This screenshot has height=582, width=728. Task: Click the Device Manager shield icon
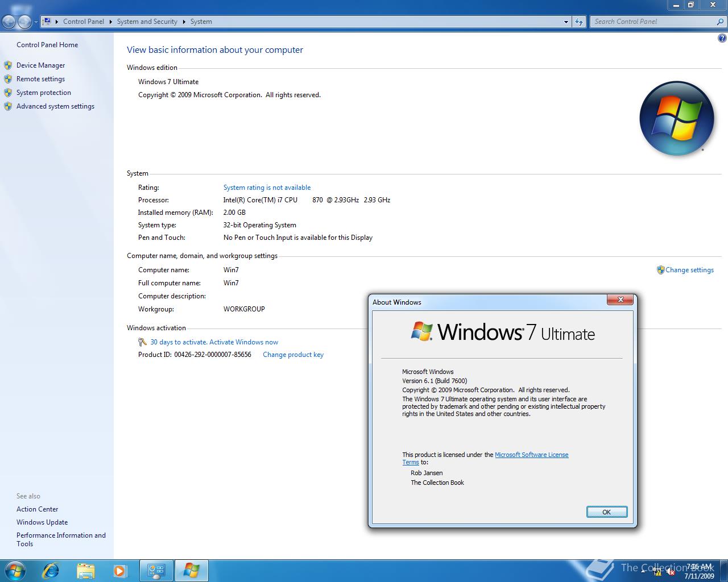point(8,65)
